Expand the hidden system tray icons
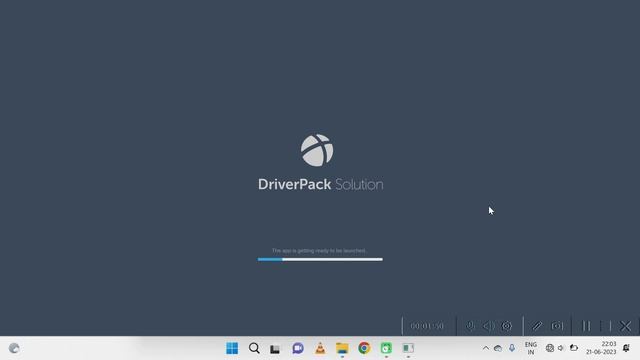The width and height of the screenshot is (640, 360). pyautogui.click(x=486, y=348)
